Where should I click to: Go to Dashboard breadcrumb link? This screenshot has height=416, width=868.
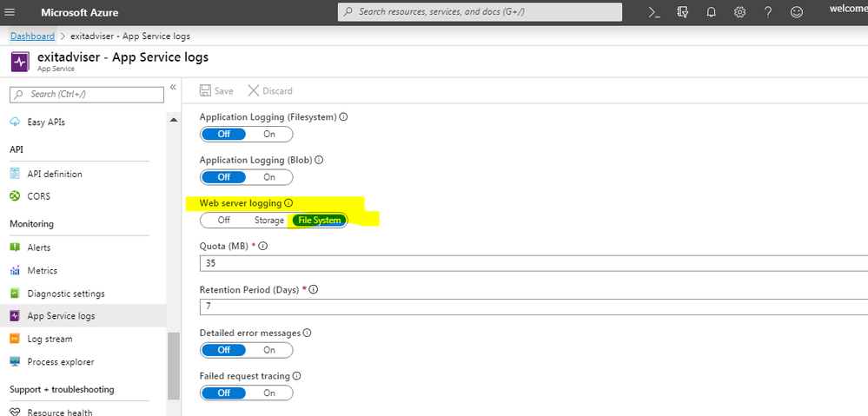(33, 36)
